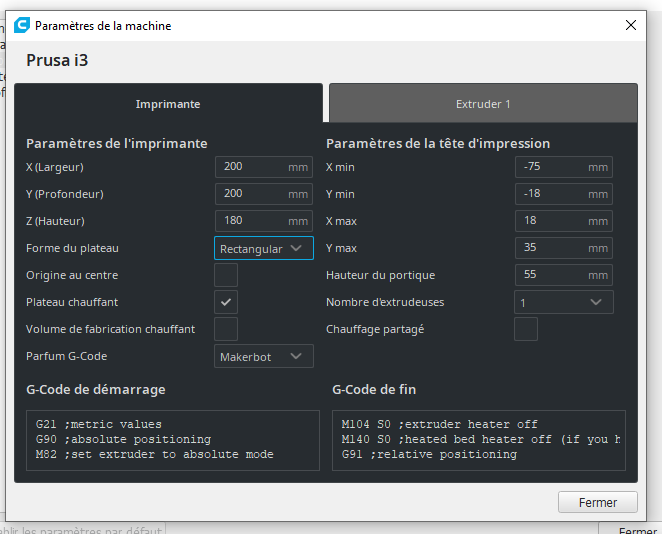Click the Origine au centre label
662x534 pixels.
click(72, 275)
